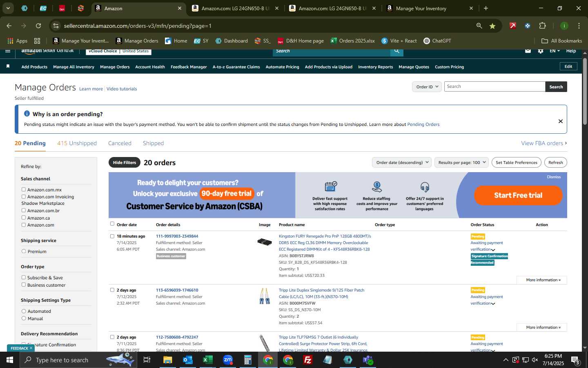Open Excel from the Windows taskbar
588x368 pixels.
207,360
